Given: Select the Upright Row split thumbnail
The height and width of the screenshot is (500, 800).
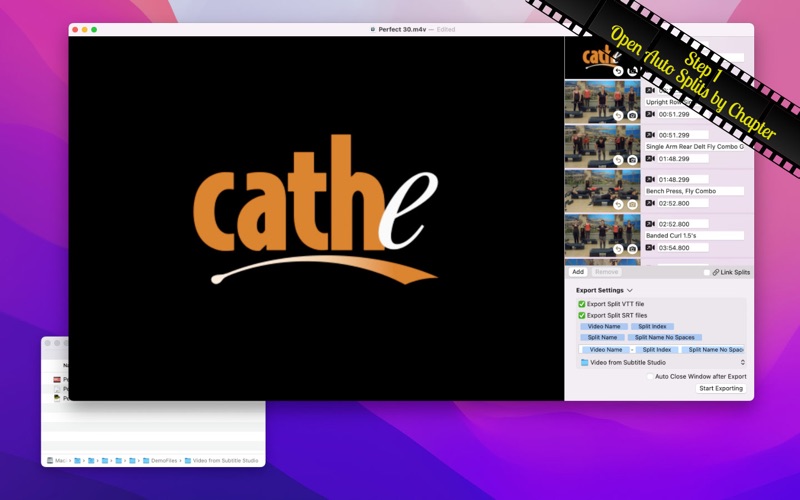Looking at the screenshot, I should point(602,101).
